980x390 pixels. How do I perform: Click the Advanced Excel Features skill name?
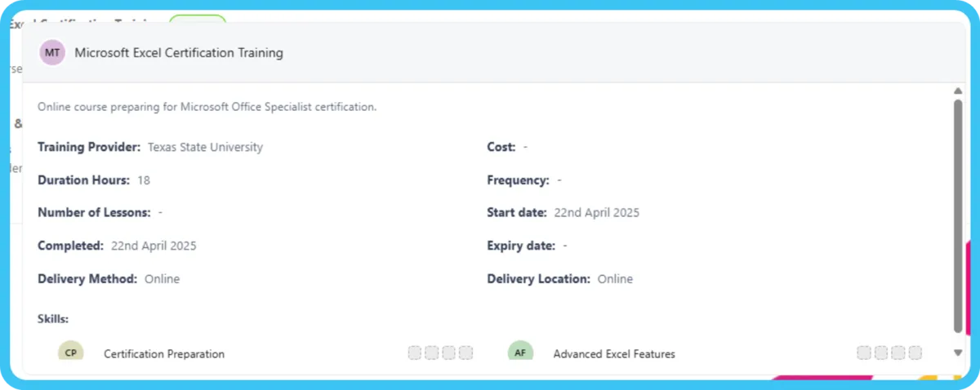[614, 354]
